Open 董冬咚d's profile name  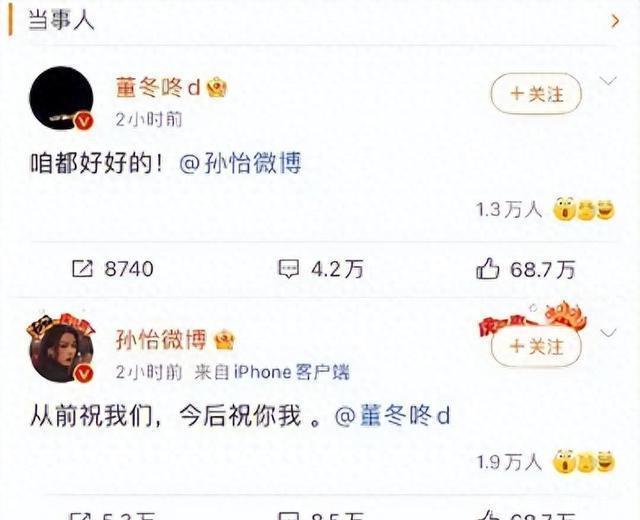pos(158,87)
